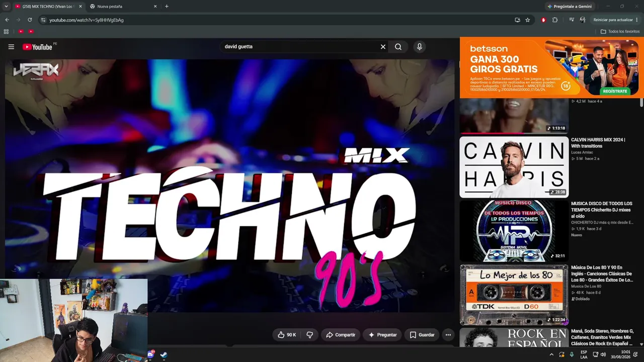Select the youtube.com address bar URL
644x362 pixels.
point(87,20)
